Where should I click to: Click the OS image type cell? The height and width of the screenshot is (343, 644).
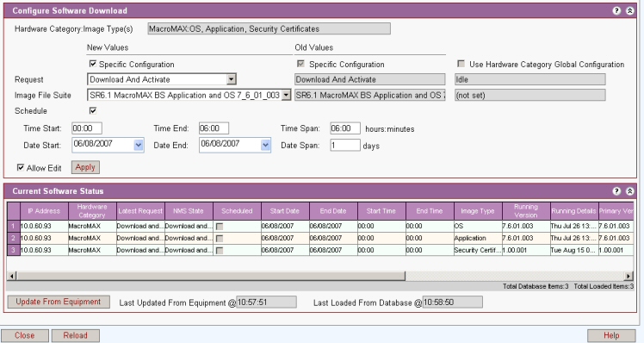[x=478, y=226]
